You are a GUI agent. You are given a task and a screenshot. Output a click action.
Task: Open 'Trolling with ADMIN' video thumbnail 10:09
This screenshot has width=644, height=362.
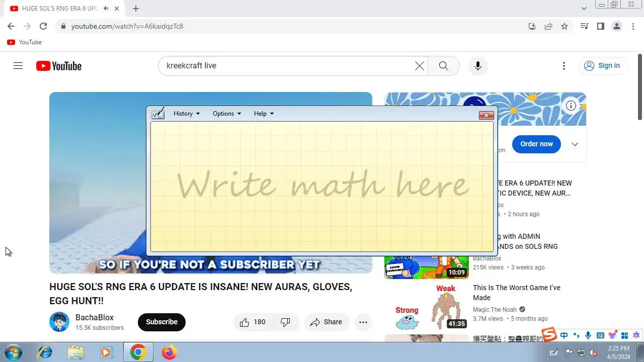[x=427, y=267]
